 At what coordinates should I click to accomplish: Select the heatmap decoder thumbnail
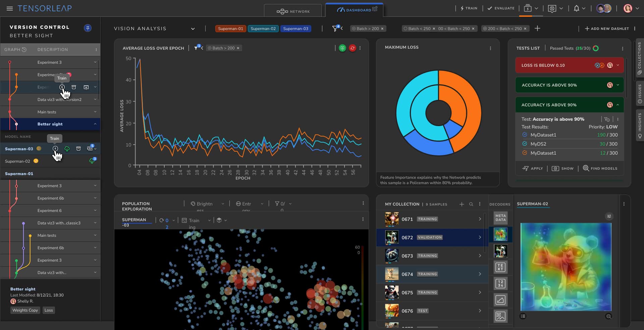tap(500, 235)
